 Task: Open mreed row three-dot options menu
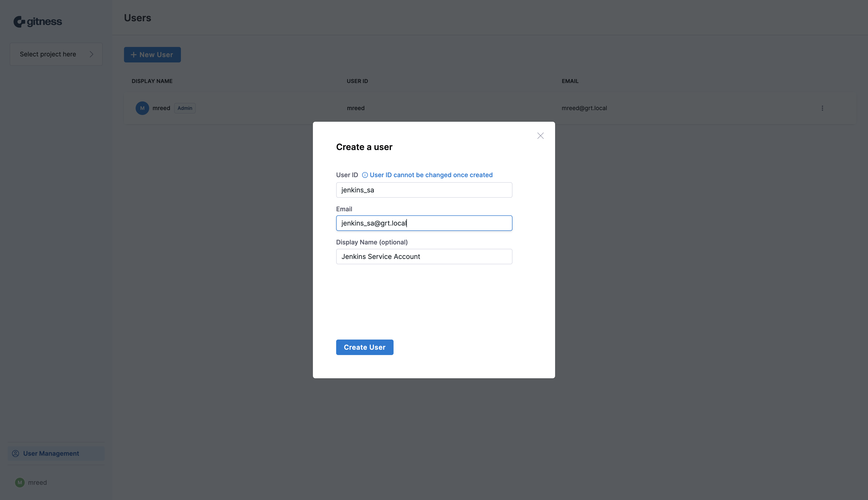822,108
